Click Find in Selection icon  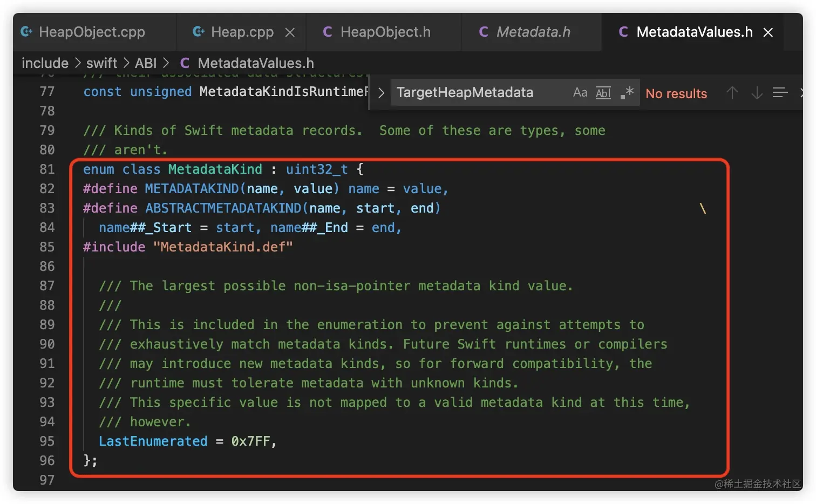[780, 93]
